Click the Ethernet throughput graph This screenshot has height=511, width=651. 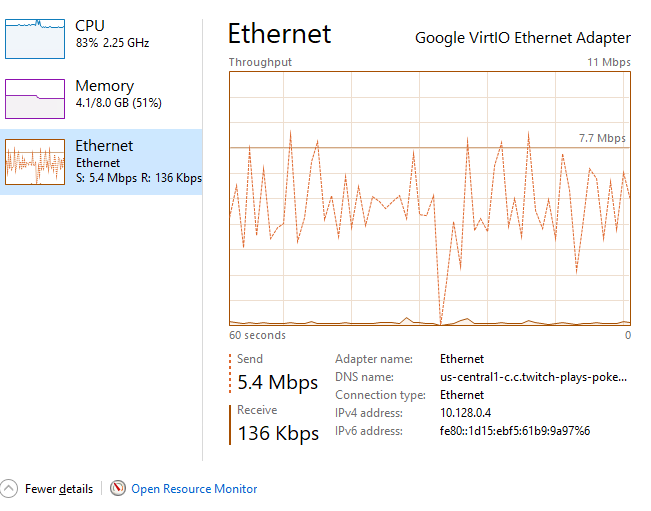click(430, 198)
